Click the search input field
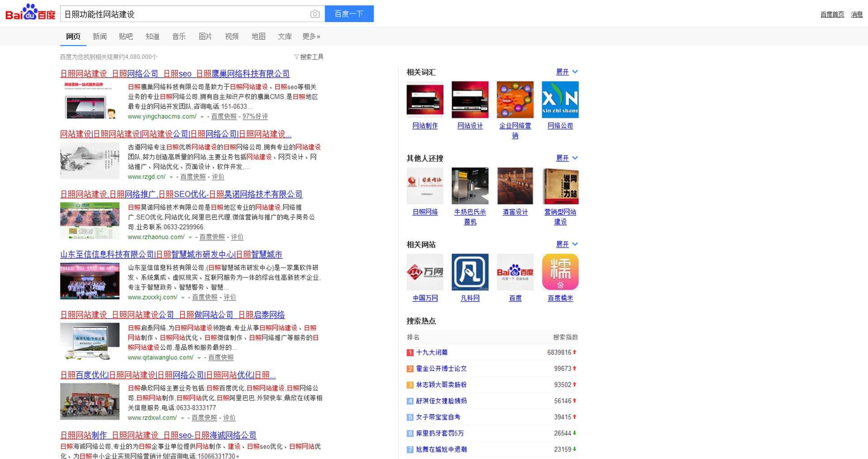Image resolution: width=868 pixels, height=459 pixels. point(185,14)
